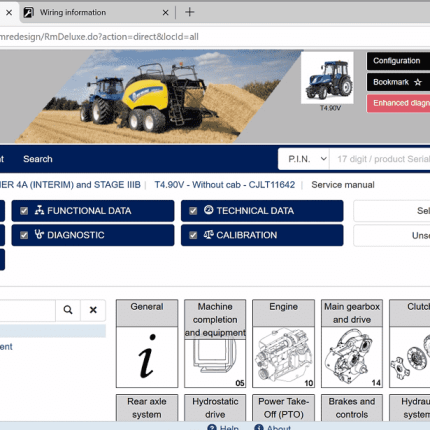This screenshot has height=430, width=430.
Task: Click the browser address bar URL
Action: [99, 37]
